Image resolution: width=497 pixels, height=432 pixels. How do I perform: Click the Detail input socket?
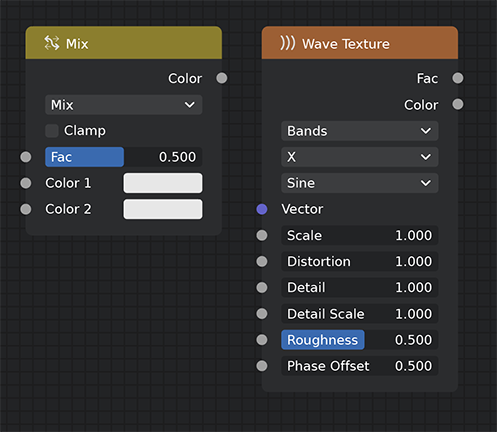(262, 287)
